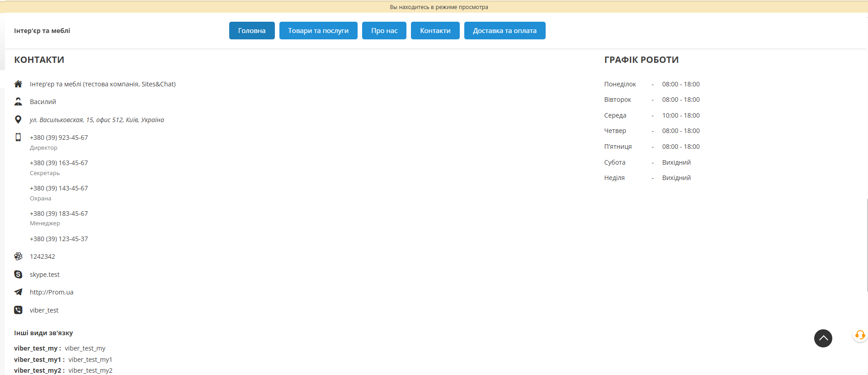Click the Telegram paper plane icon
The width and height of the screenshot is (868, 375).
click(18, 292)
